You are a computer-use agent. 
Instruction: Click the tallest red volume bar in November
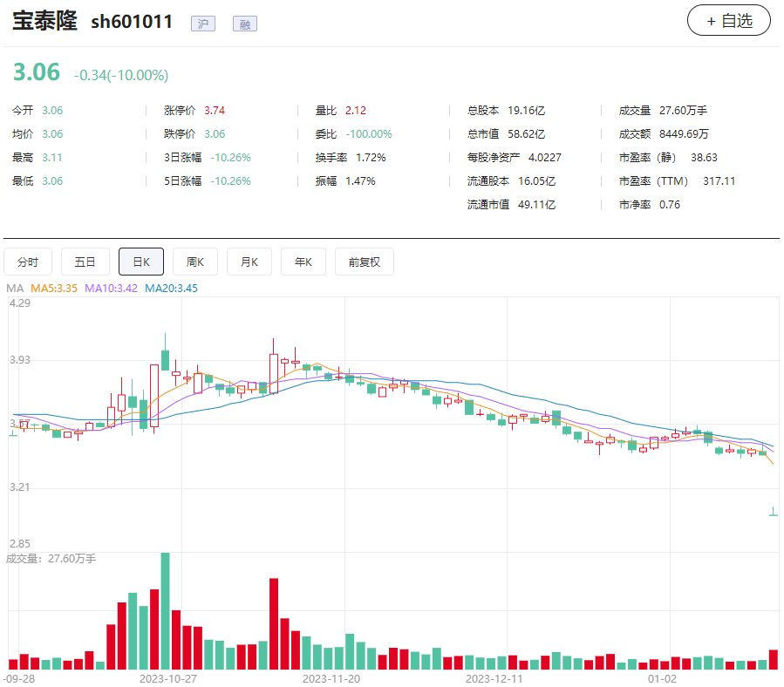tap(274, 624)
